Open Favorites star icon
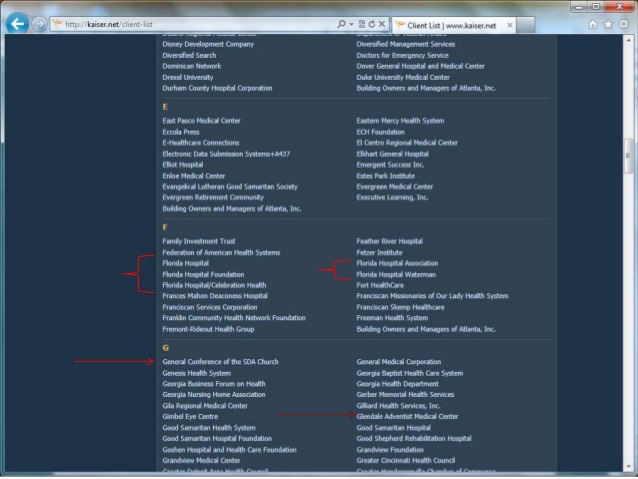Image resolution: width=638 pixels, height=479 pixels. (x=608, y=24)
